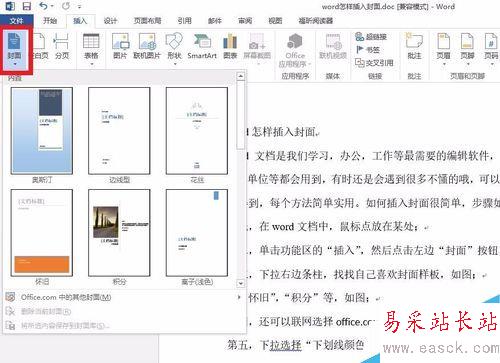Switch to the 审阅 Review tab
Image resolution: width=500 pixels, height=363 pixels.
(245, 21)
